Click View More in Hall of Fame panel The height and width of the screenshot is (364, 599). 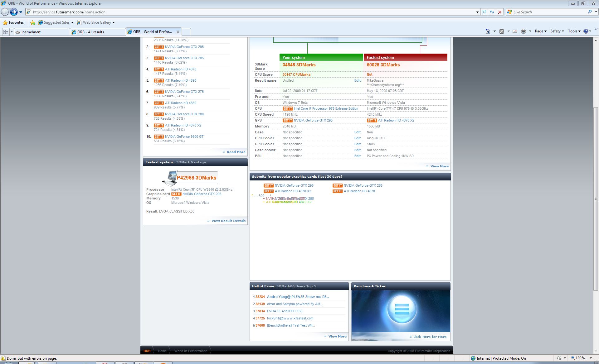(337, 336)
